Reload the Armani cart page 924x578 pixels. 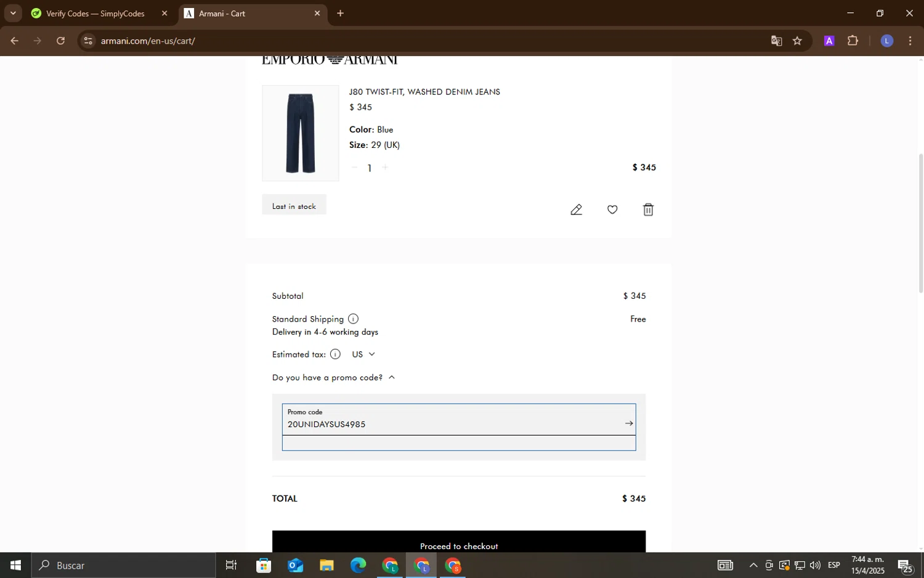(x=60, y=41)
